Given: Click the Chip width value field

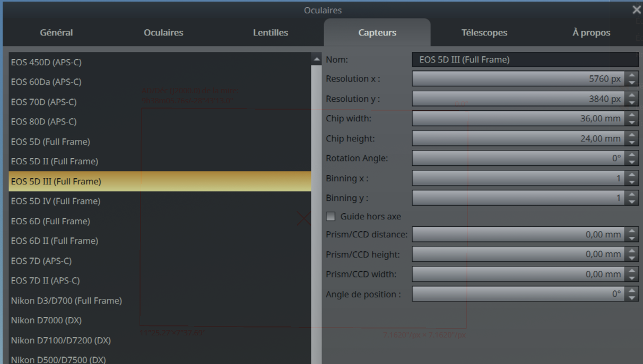Looking at the screenshot, I should pos(518,119).
